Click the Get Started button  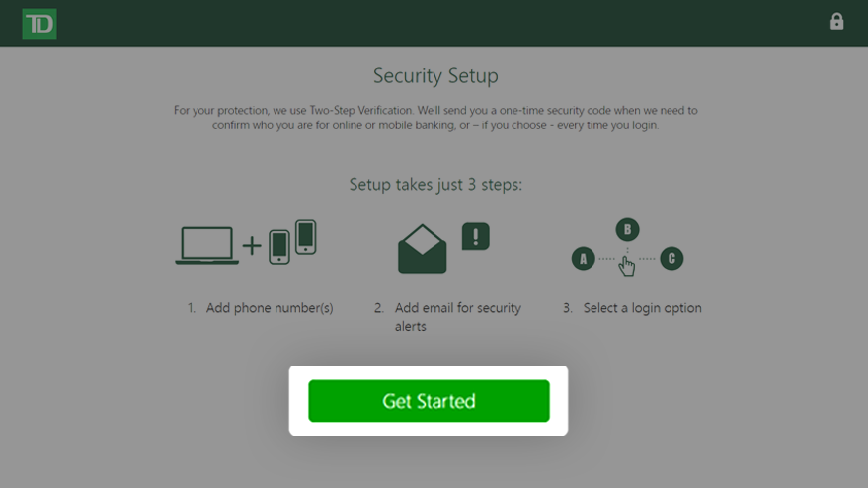429,401
